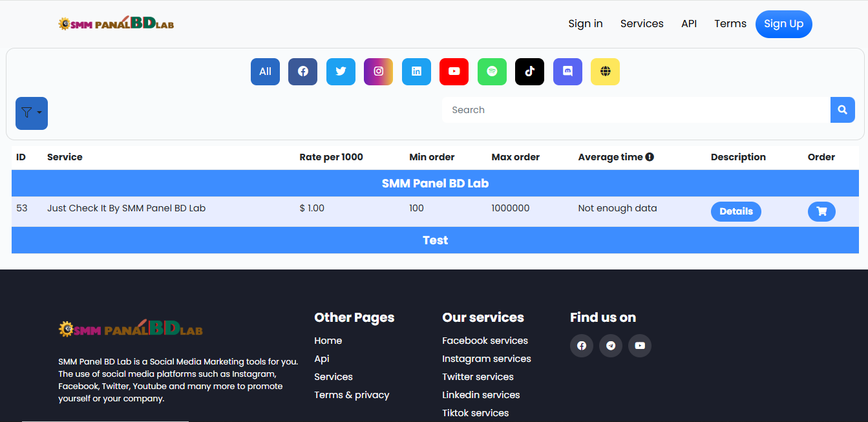The width and height of the screenshot is (868, 422).
Task: Open the filter dropdown menu
Action: pyautogui.click(x=32, y=113)
